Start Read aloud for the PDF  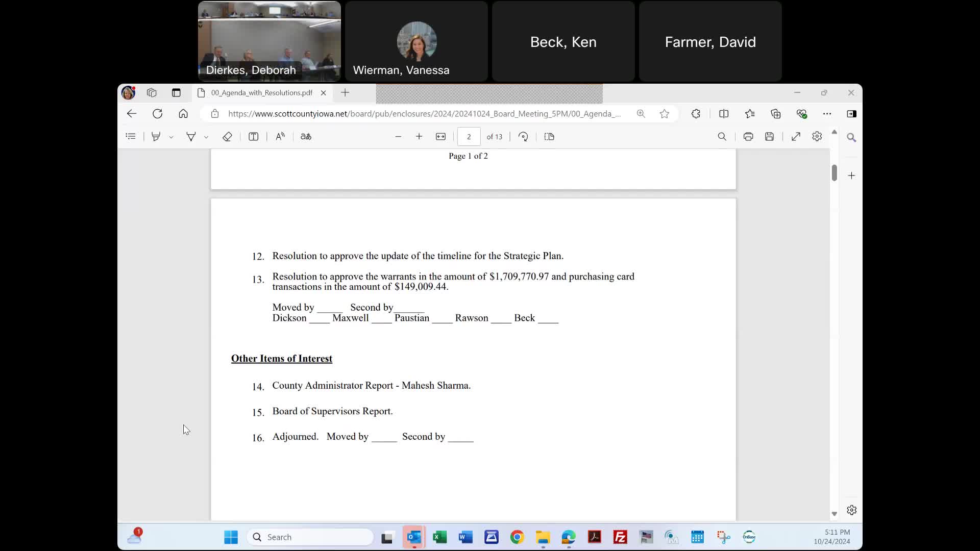point(280,137)
